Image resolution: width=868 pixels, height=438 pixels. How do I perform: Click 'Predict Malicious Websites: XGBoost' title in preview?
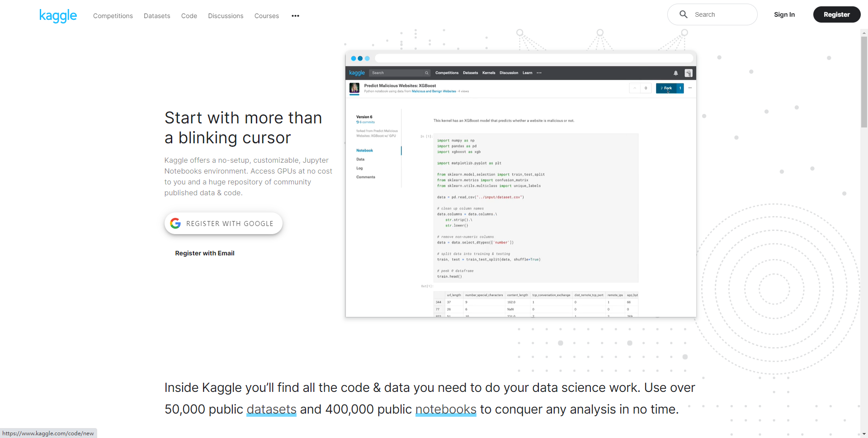[400, 85]
